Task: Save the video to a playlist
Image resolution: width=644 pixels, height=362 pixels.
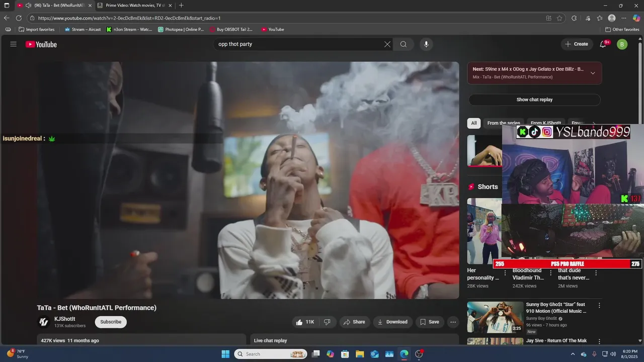Action: pyautogui.click(x=430, y=322)
